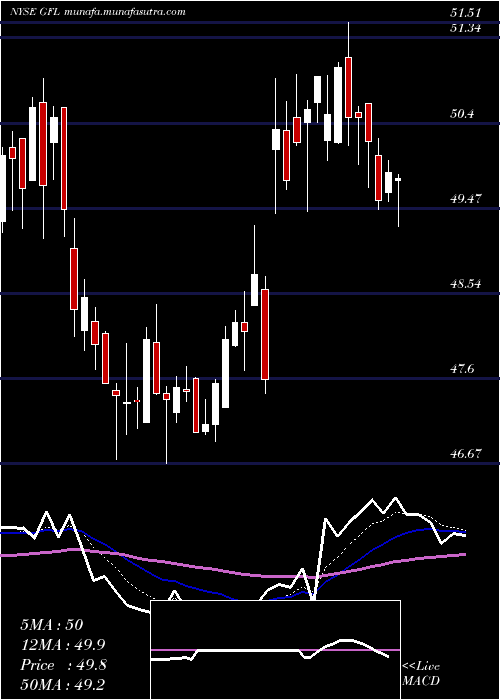Click the '12MA : 49.9' readout
This screenshot has width=500, height=700.
(x=62, y=645)
